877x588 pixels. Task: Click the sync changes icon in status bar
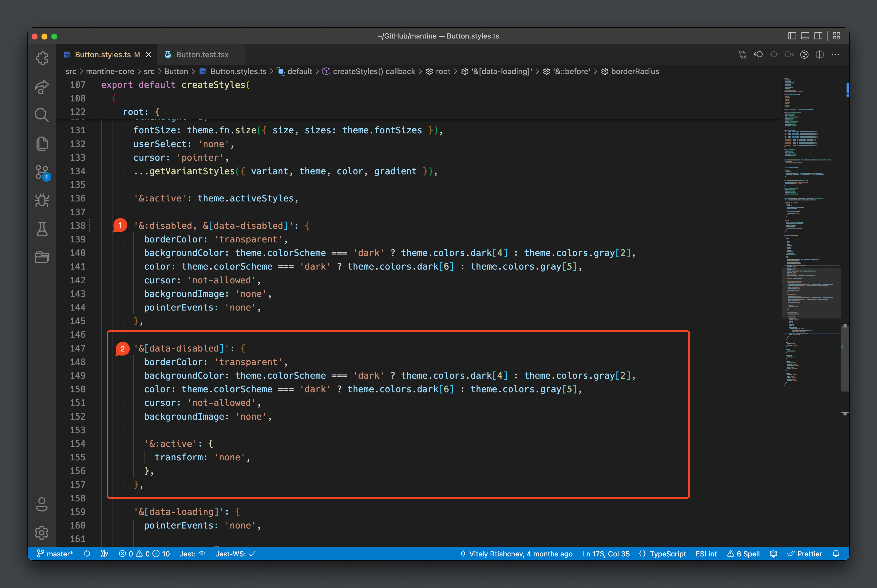click(87, 554)
